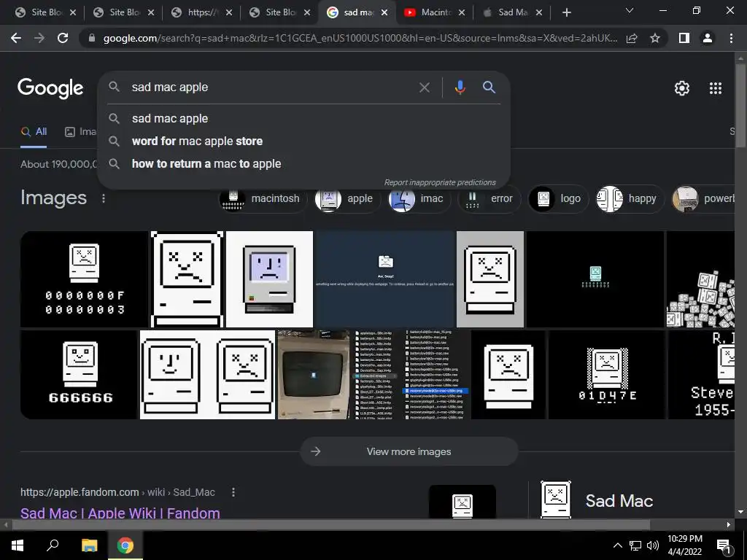Filter images by the logo chip
Screen dimensions: 747x560
coord(558,198)
